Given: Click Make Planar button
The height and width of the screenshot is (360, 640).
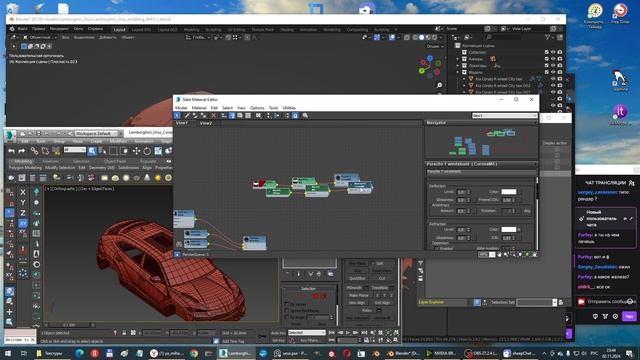Looking at the screenshot, I should tap(359, 295).
